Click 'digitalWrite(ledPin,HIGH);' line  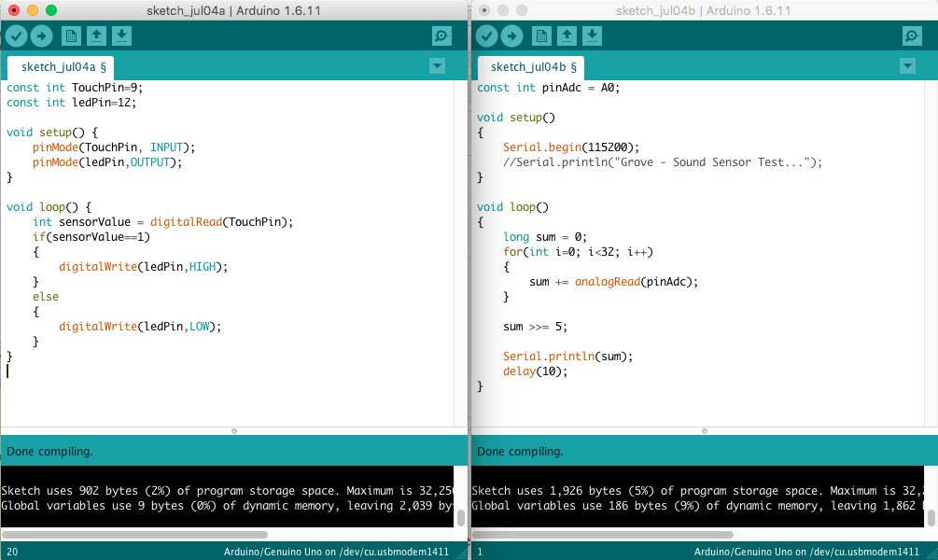pyautogui.click(x=143, y=267)
